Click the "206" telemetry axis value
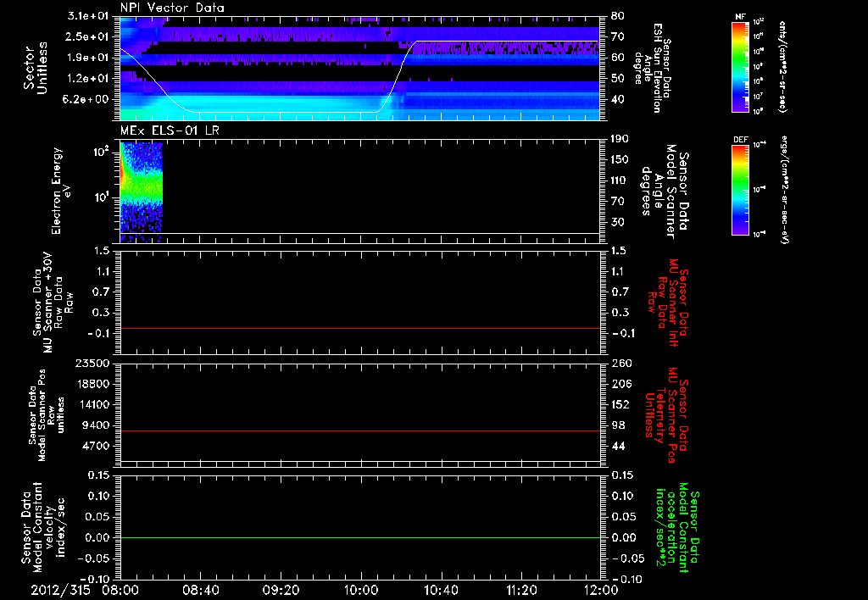Image resolution: width=868 pixels, height=600 pixels. [x=620, y=384]
